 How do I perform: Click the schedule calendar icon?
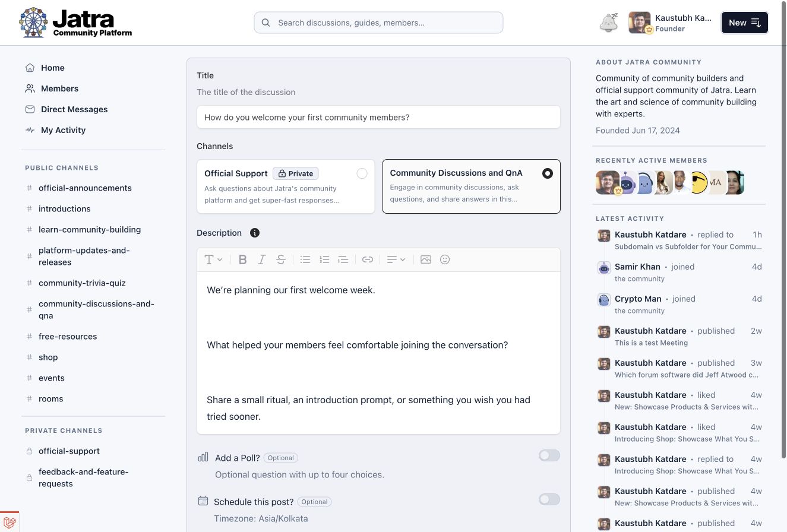(203, 501)
